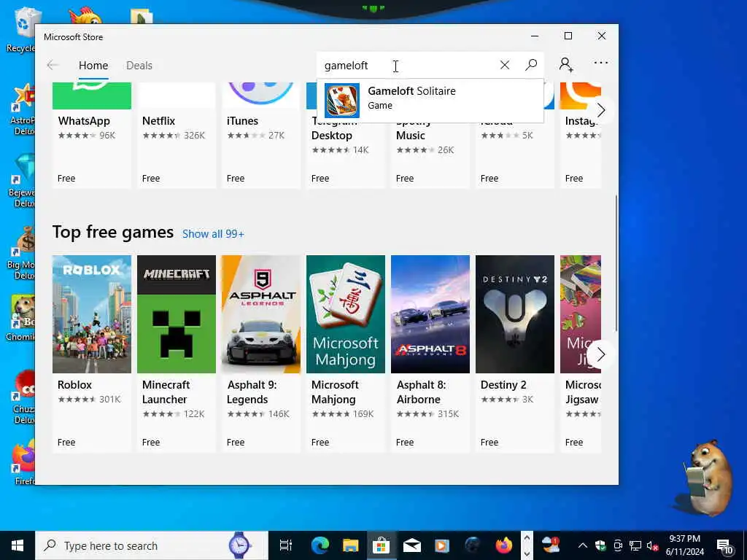Open the Asphalt 9: Legends tile image
Screen dimensions: 747x560
point(261,314)
